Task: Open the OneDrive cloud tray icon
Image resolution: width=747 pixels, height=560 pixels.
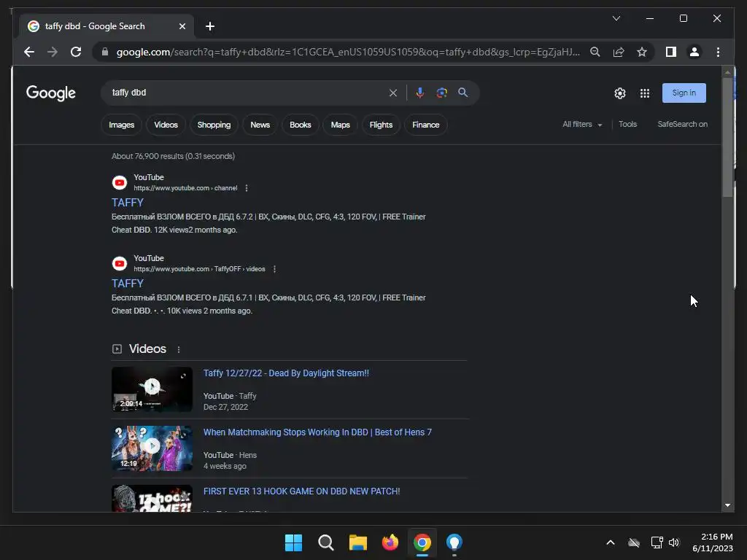Action: click(x=634, y=542)
